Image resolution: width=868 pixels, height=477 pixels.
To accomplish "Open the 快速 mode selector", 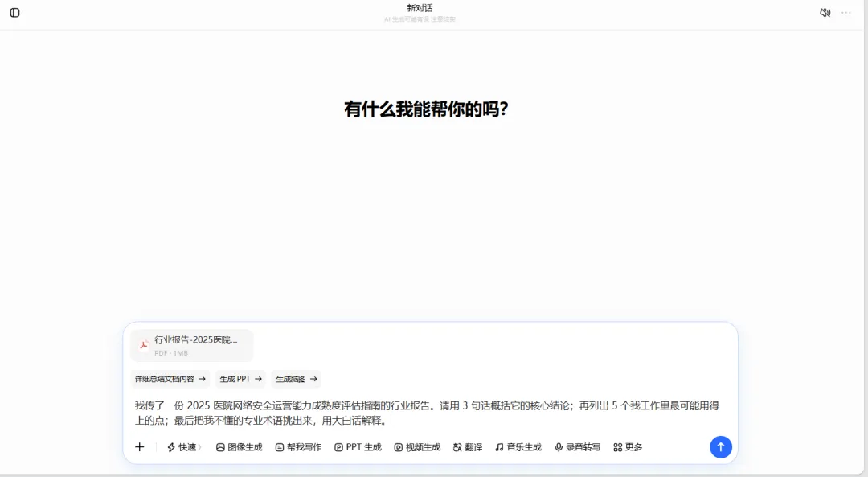I will tap(184, 447).
